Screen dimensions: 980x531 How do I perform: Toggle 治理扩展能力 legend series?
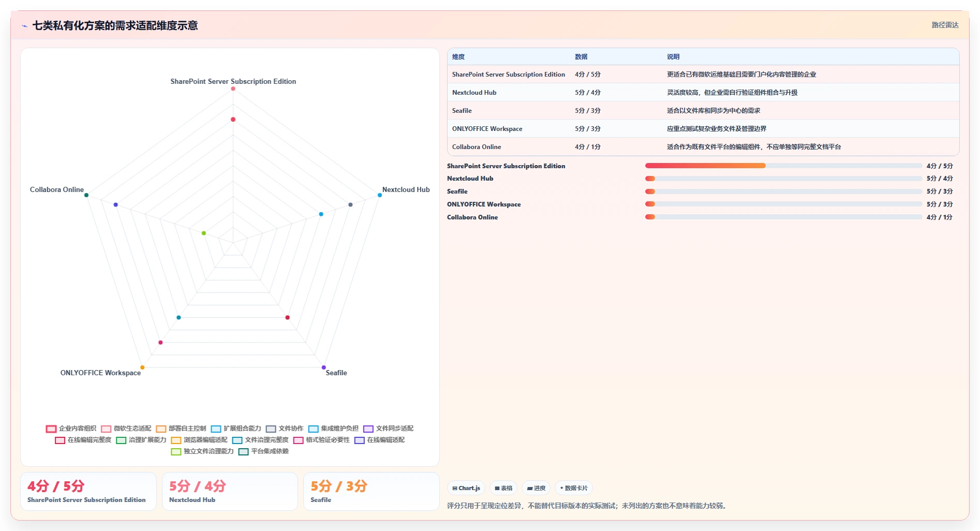pyautogui.click(x=141, y=440)
